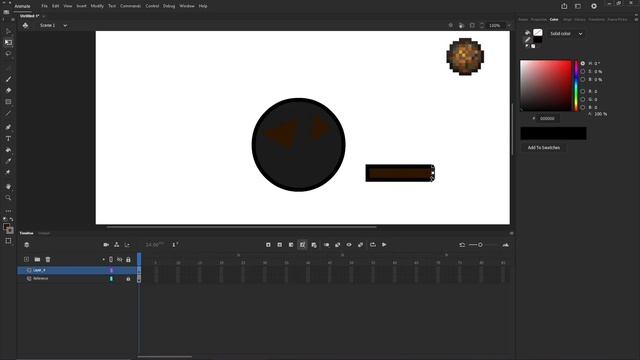Select the brightness radio button
This screenshot has width=640, height=360.
pos(582,79)
